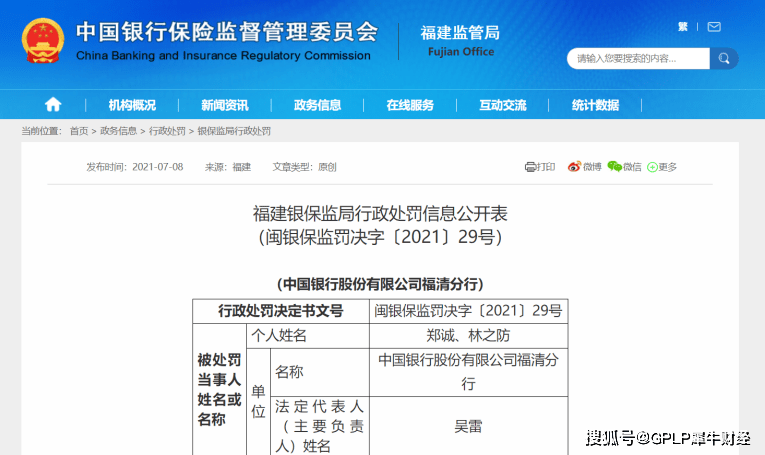Click table cell 被处罚当事人姓名或名称

(x=220, y=389)
